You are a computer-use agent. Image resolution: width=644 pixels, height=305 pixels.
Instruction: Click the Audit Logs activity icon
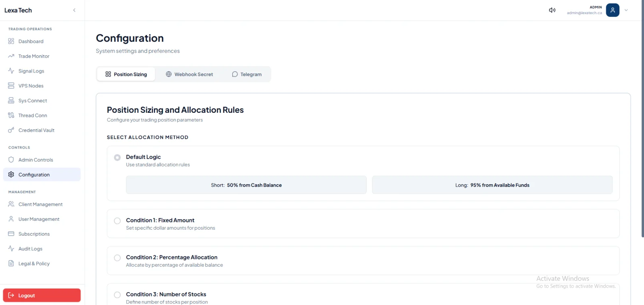(x=11, y=249)
